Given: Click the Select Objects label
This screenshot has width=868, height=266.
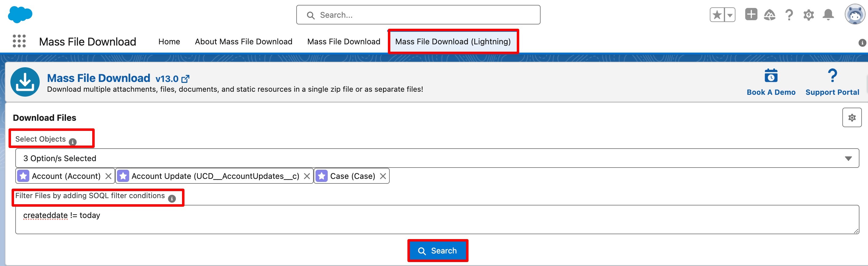Looking at the screenshot, I should [40, 139].
